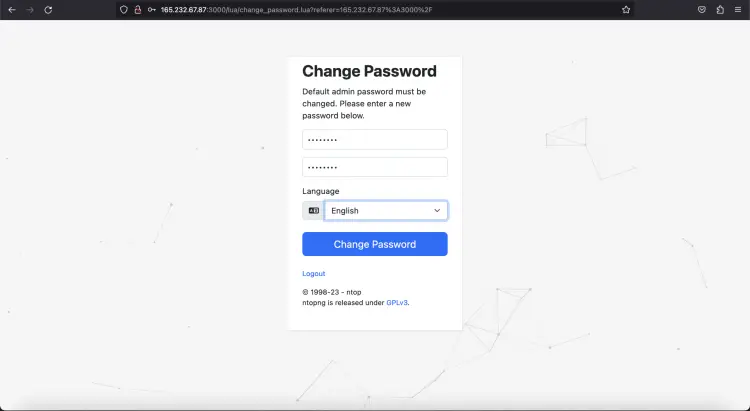Click the confirm password field
750x411 pixels.
pyautogui.click(x=375, y=167)
